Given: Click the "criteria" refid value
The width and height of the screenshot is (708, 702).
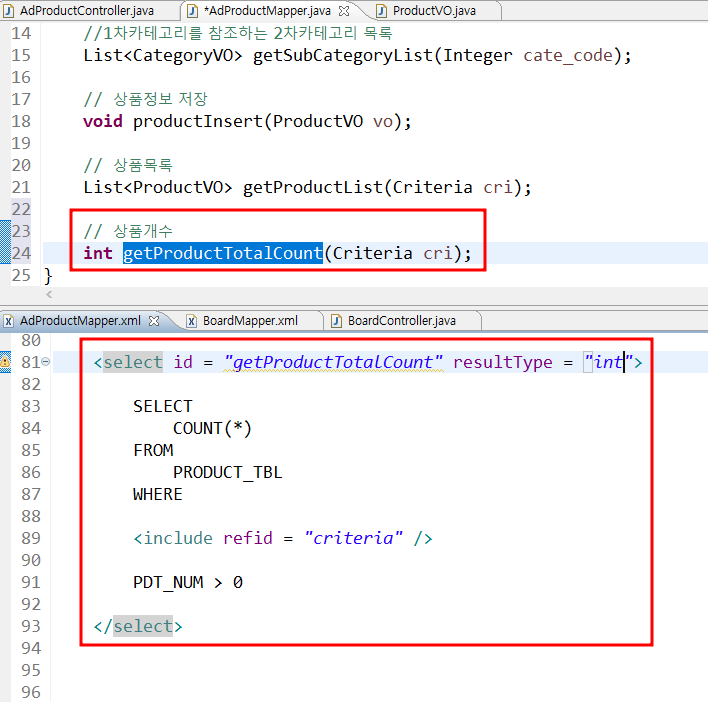Looking at the screenshot, I should point(353,538).
